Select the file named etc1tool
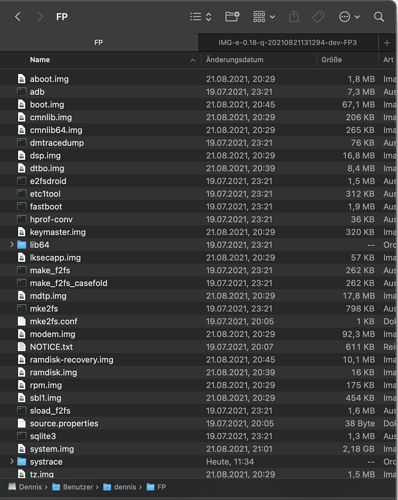 [x=45, y=194]
